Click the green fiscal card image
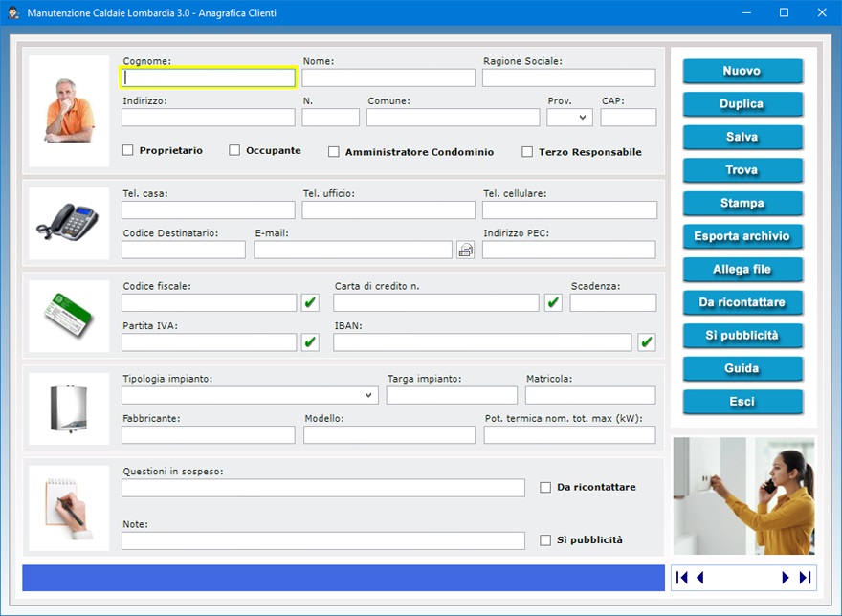Viewport: 842px width, 616px height. (69, 316)
